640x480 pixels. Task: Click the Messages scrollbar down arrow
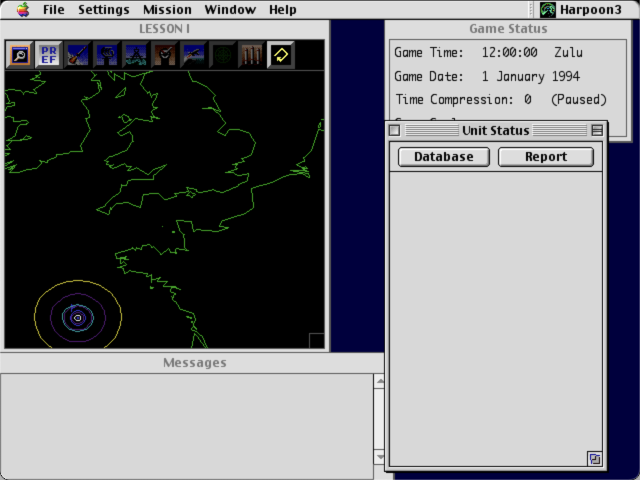click(x=380, y=457)
